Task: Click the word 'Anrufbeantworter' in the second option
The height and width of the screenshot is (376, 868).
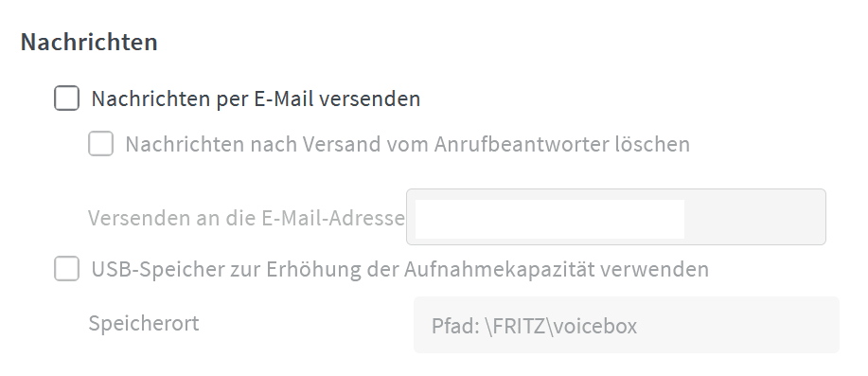Action: (521, 144)
